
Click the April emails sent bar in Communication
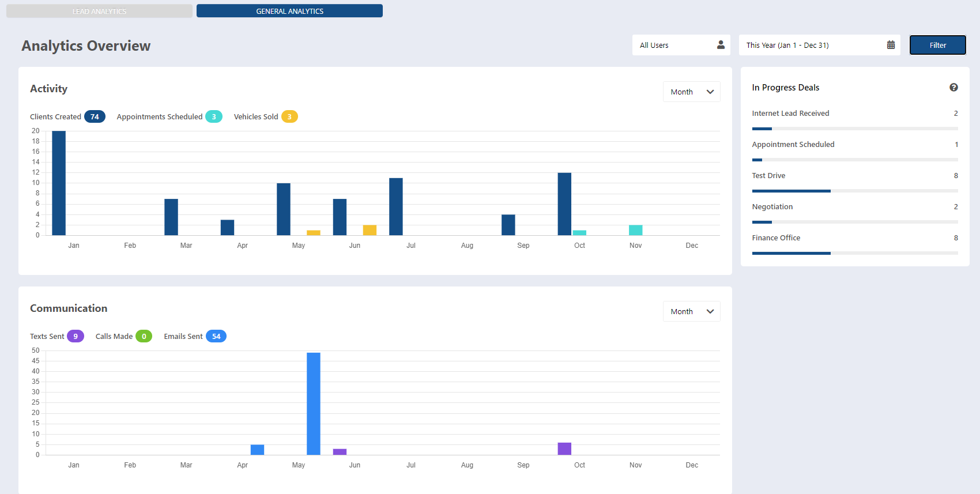[x=257, y=450]
